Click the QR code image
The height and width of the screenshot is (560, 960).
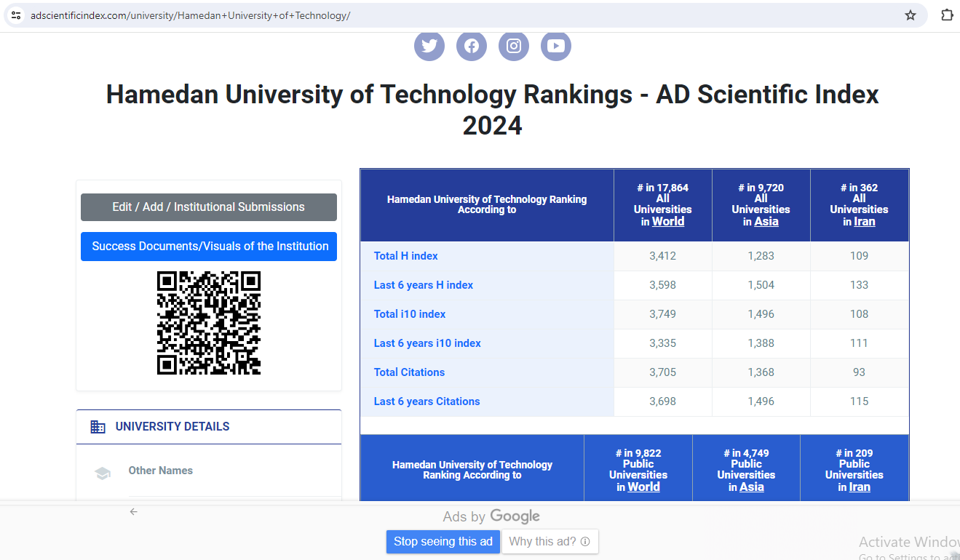pyautogui.click(x=209, y=323)
